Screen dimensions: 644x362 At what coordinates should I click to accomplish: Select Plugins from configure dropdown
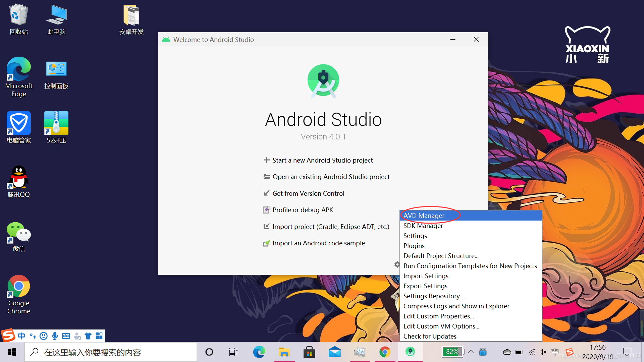(x=414, y=245)
